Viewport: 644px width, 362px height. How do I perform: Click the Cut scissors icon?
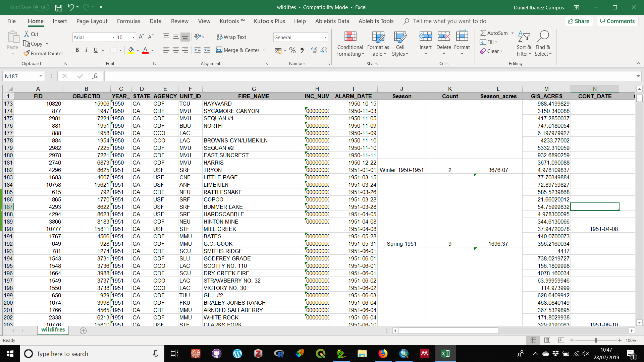click(27, 34)
